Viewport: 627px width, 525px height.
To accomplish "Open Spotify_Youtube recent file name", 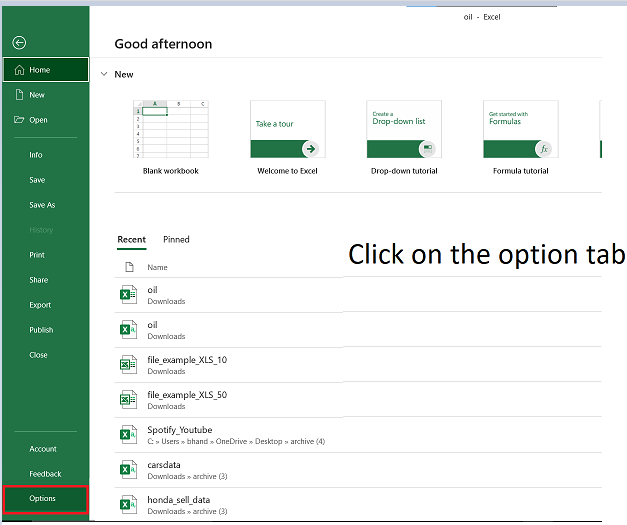I will point(180,430).
